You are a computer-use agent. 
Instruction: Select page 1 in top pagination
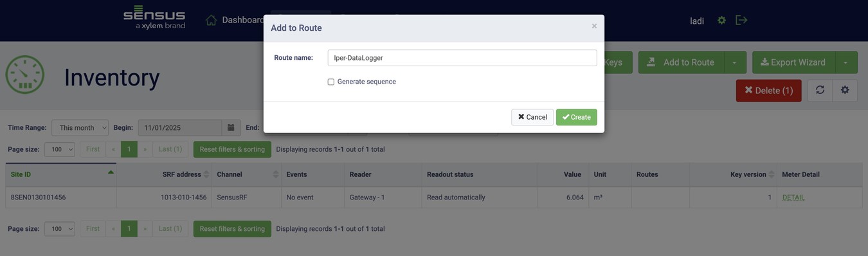coord(129,149)
